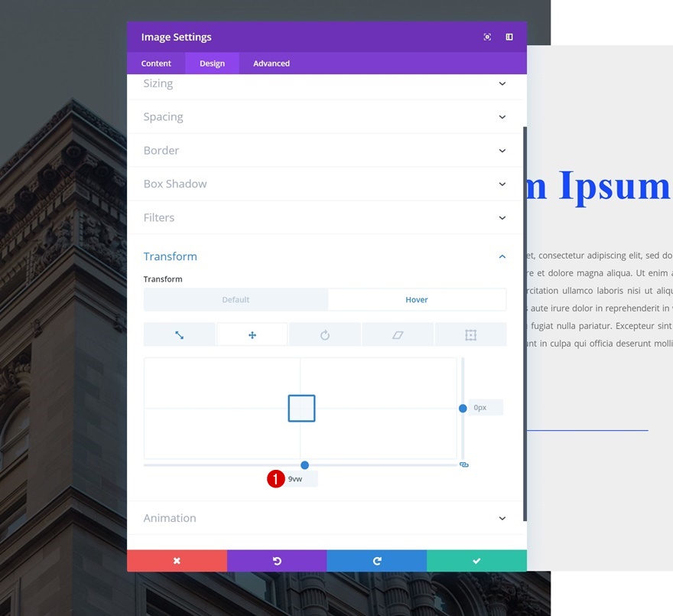Save settings with the green checkmark
The height and width of the screenshot is (616, 673).
477,561
